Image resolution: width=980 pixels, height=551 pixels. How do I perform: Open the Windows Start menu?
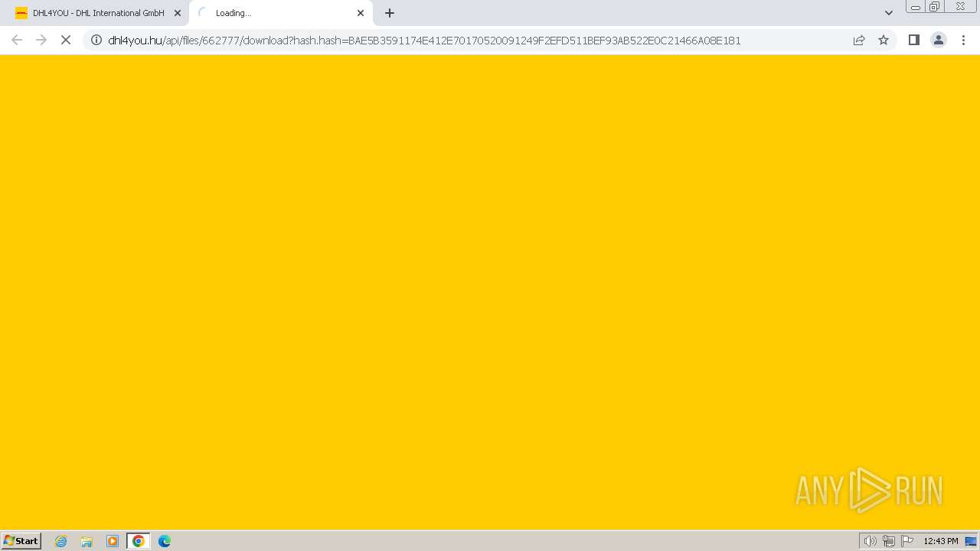(21, 541)
